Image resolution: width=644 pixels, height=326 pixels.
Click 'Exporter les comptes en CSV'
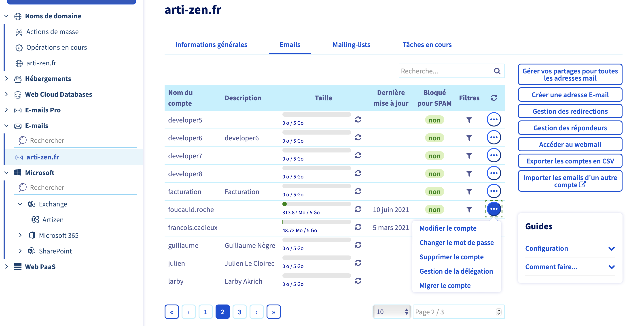coord(570,161)
